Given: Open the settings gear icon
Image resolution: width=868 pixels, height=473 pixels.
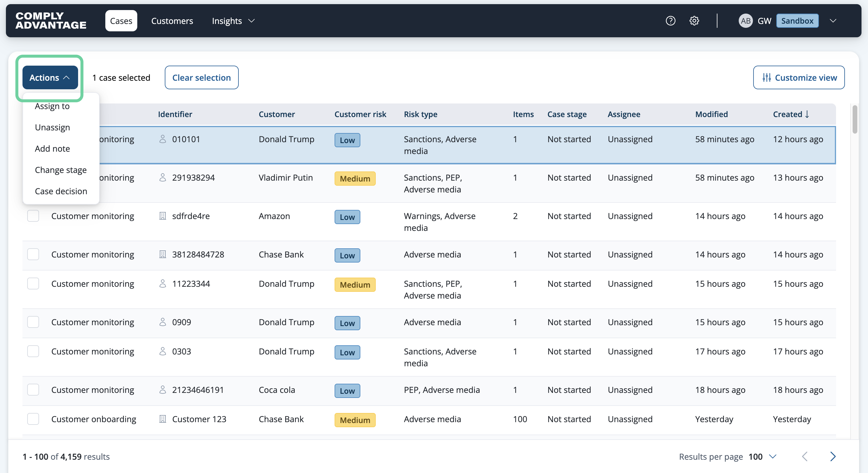Looking at the screenshot, I should coord(694,21).
